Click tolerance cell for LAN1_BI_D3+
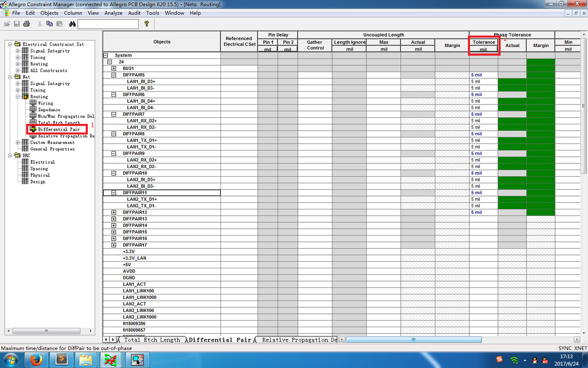Viewport: 588px width, 368px height. [x=484, y=82]
